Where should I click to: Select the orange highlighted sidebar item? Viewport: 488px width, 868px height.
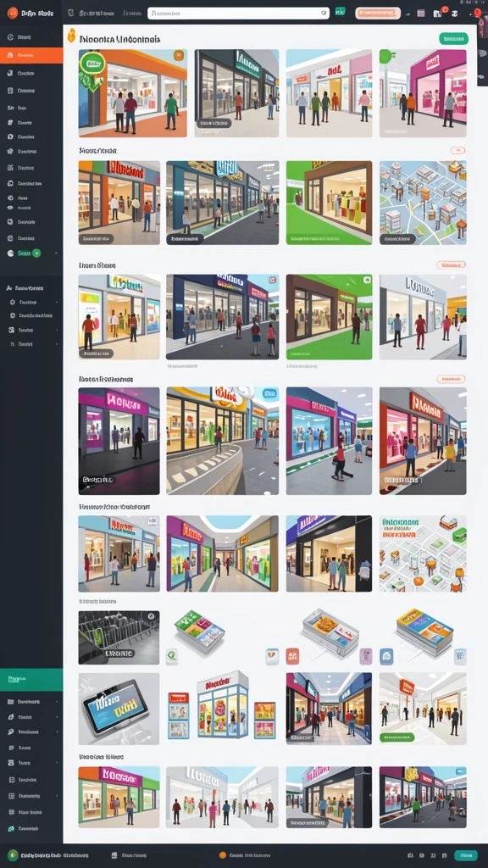pos(31,55)
